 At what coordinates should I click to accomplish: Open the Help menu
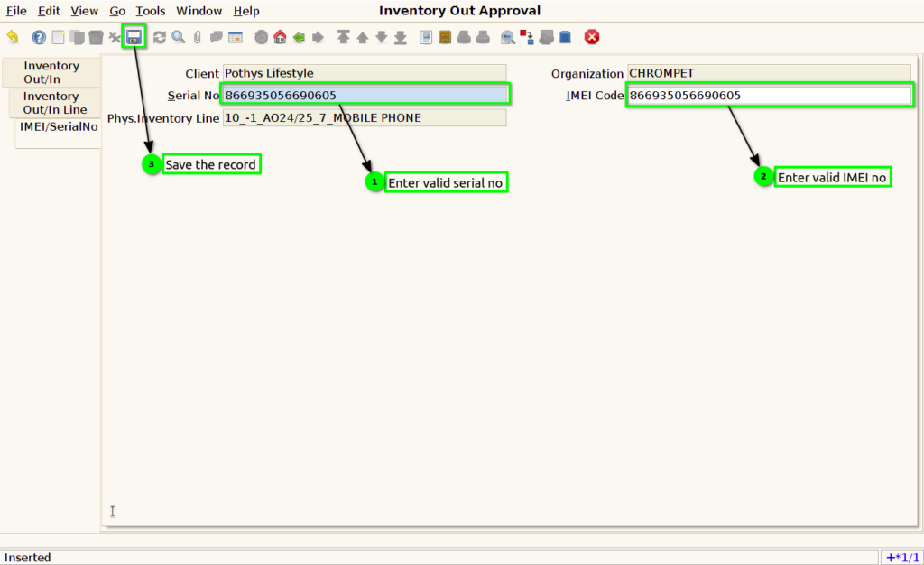[246, 11]
